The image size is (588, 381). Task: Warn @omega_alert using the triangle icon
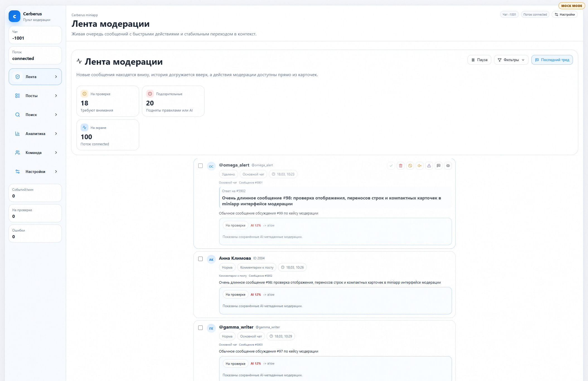pyautogui.click(x=429, y=166)
